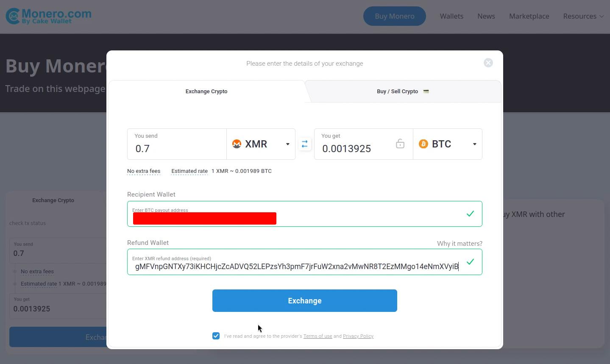The width and height of the screenshot is (610, 364).
Task: Open the XMR send currency dropdown
Action: tap(261, 144)
